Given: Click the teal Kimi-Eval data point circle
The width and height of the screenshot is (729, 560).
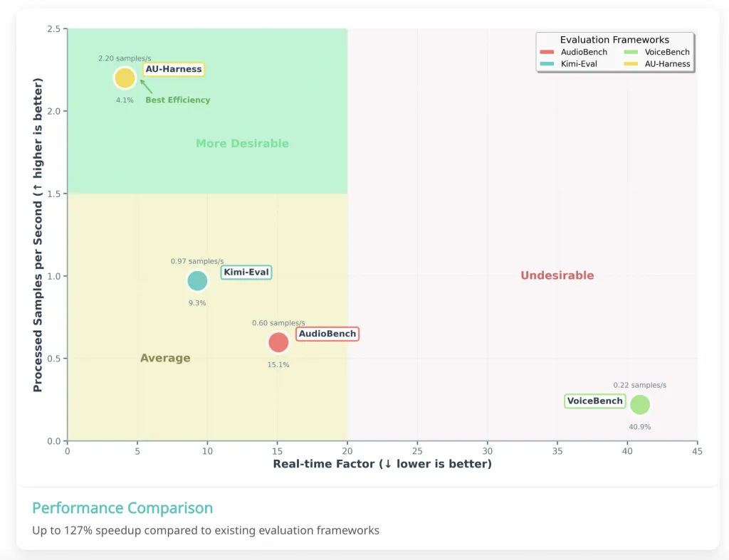Looking at the screenshot, I should click(197, 280).
